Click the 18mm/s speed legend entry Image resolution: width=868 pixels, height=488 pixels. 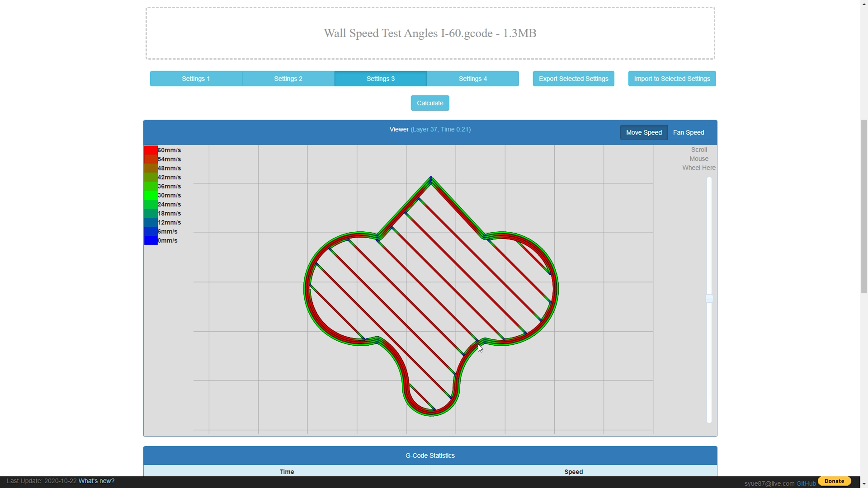(x=169, y=213)
